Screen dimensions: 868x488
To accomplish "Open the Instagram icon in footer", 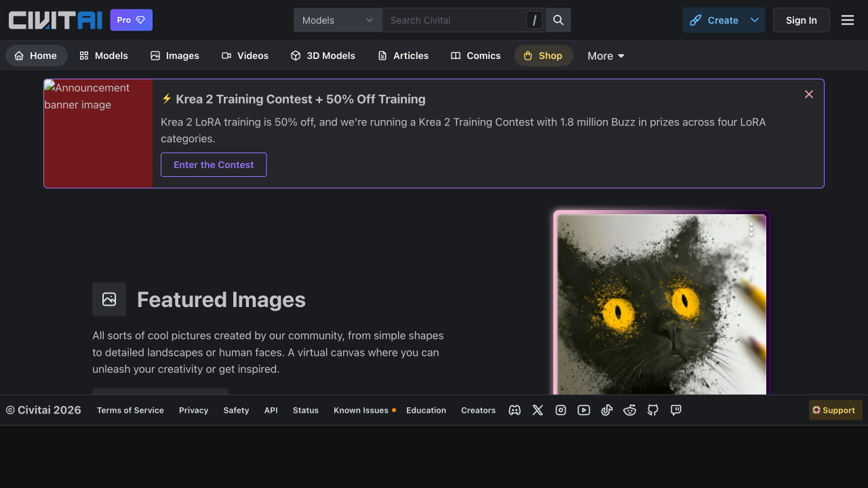I will 561,410.
